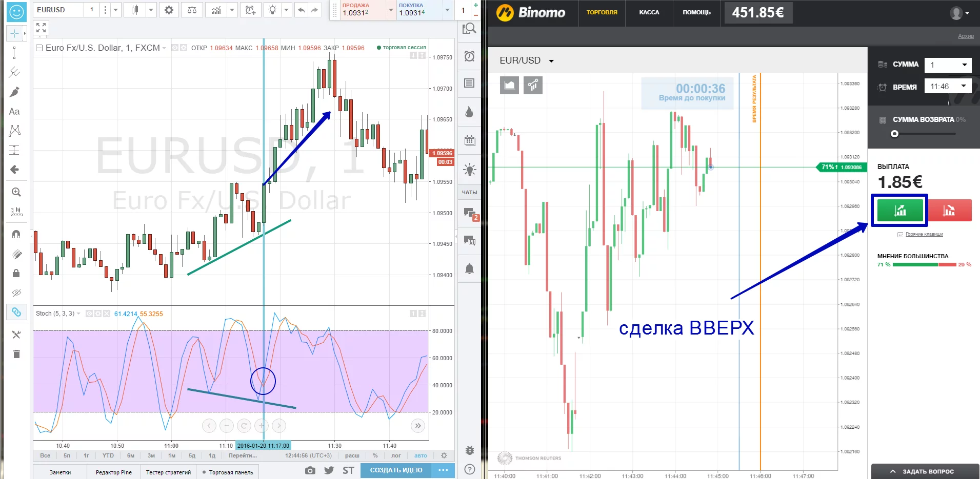The height and width of the screenshot is (479, 980).
Task: Select the brush drawing tool
Action: coord(14,92)
